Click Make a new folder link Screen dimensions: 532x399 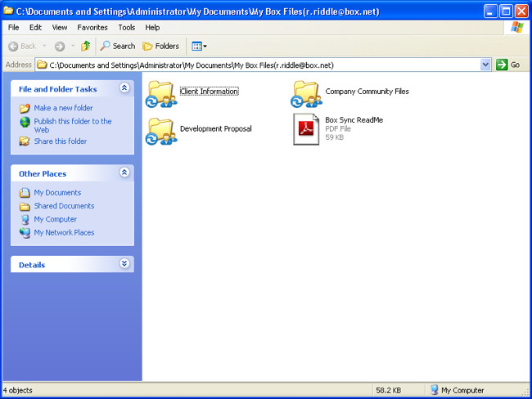(x=63, y=108)
